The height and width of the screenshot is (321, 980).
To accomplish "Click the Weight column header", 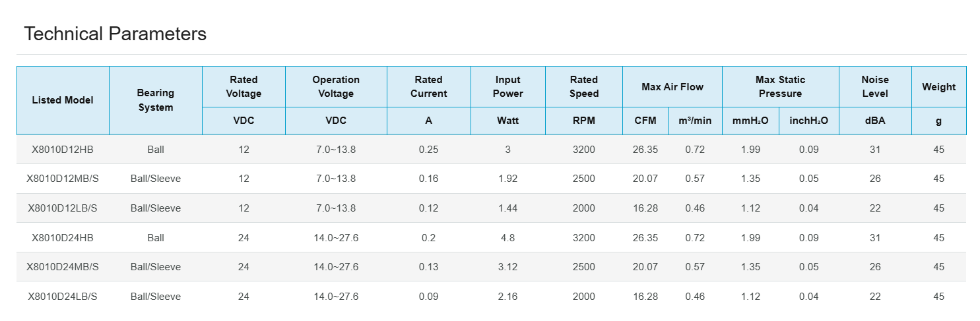I will coord(939,87).
